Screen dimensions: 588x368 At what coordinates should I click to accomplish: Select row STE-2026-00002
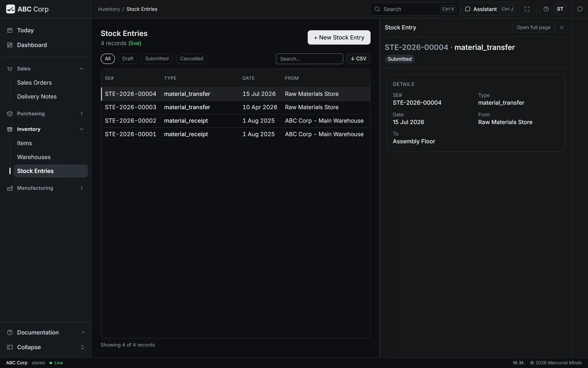[x=236, y=121]
